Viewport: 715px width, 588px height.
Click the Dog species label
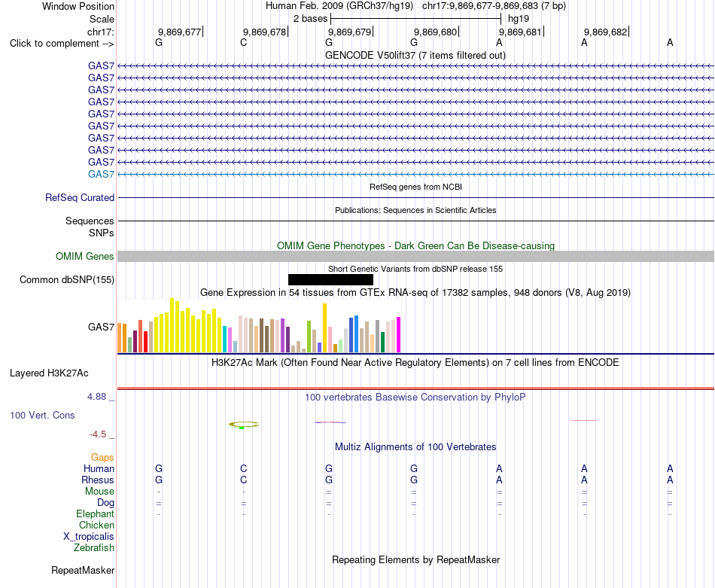105,503
